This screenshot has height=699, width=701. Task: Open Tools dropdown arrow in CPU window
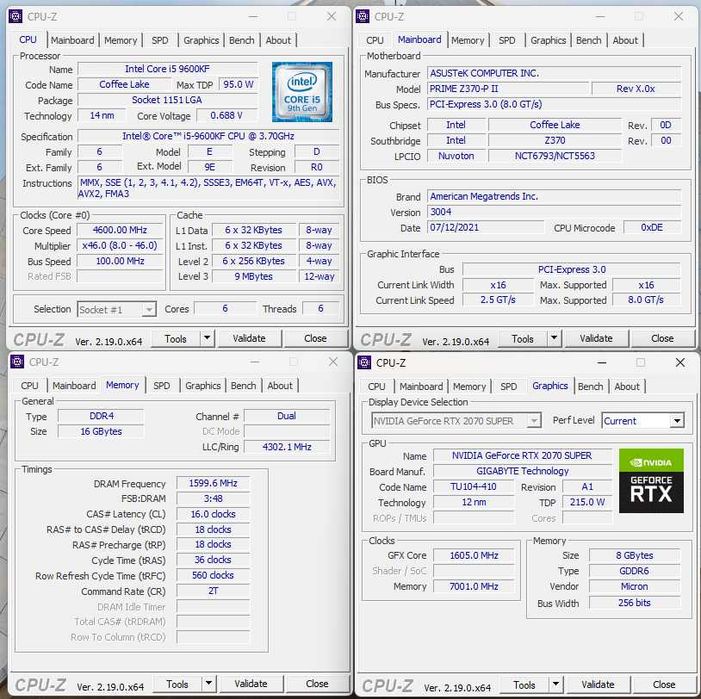coord(207,338)
